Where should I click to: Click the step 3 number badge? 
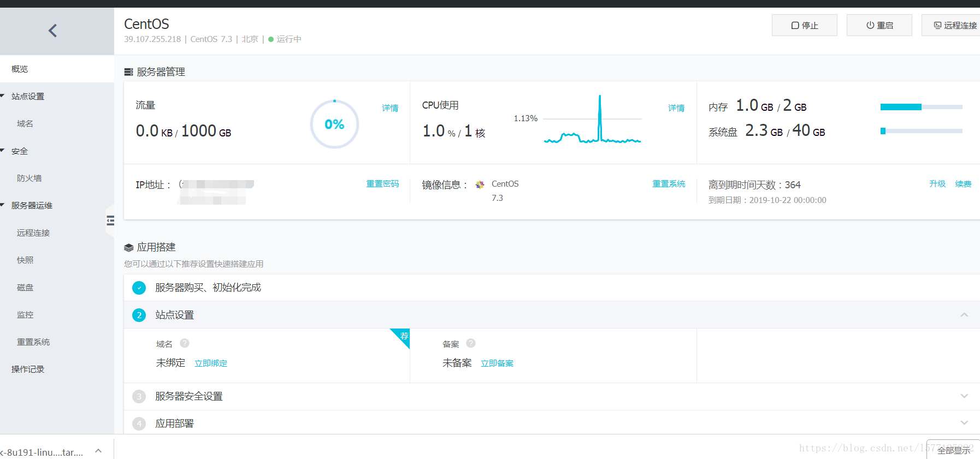139,396
